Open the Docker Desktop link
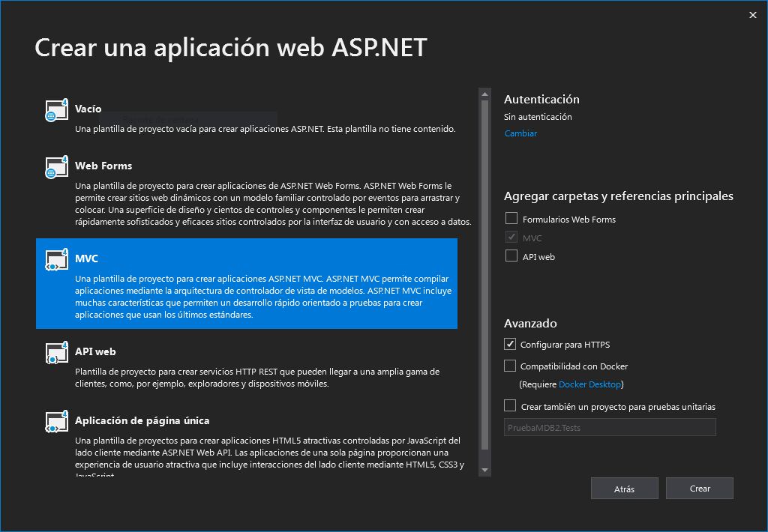 pos(589,384)
